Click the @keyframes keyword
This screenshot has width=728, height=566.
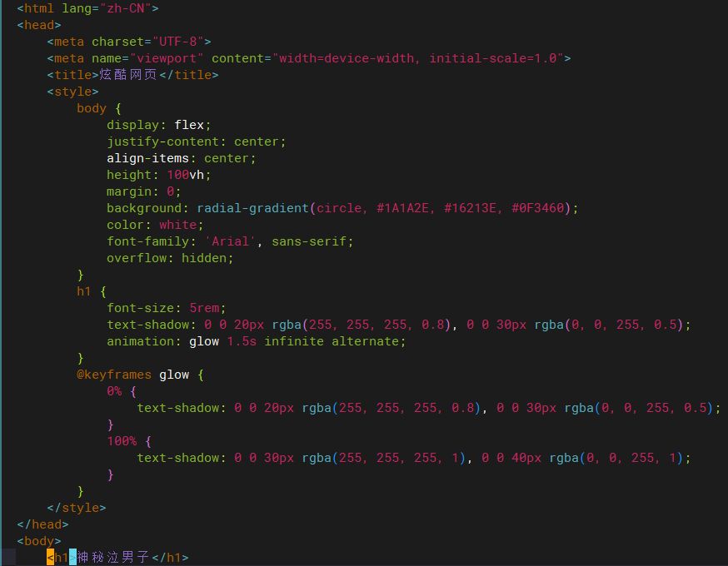114,375
